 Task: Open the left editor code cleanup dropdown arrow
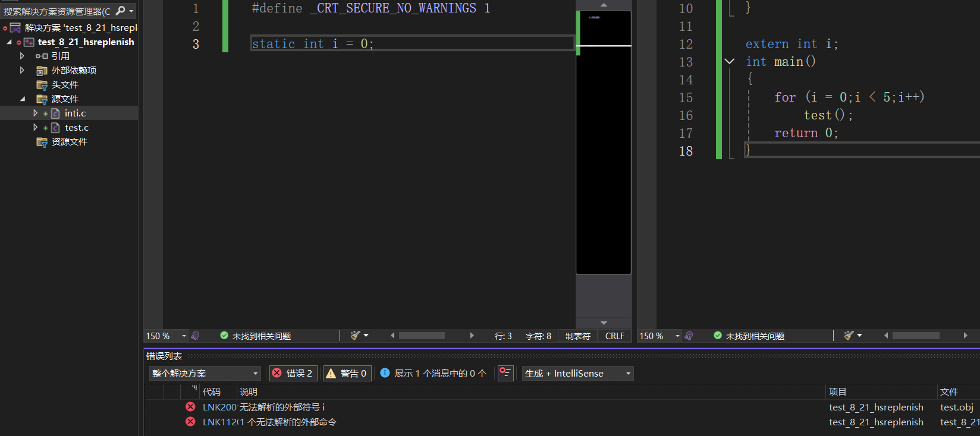[366, 336]
